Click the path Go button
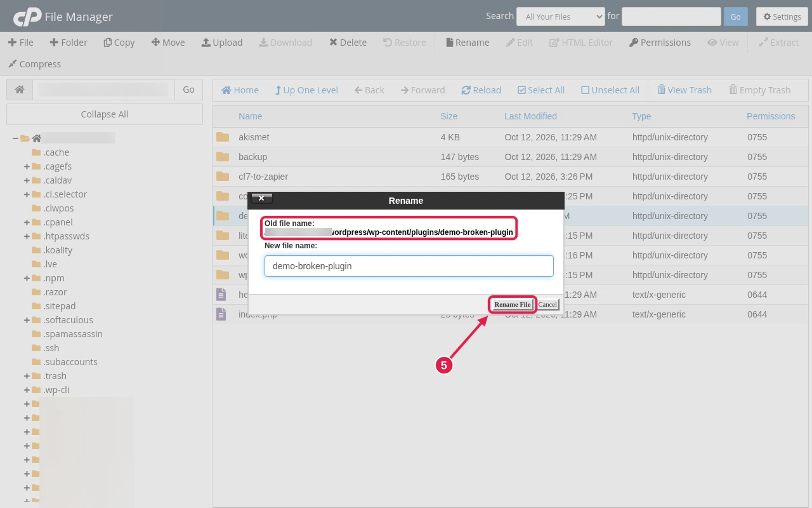 (188, 90)
